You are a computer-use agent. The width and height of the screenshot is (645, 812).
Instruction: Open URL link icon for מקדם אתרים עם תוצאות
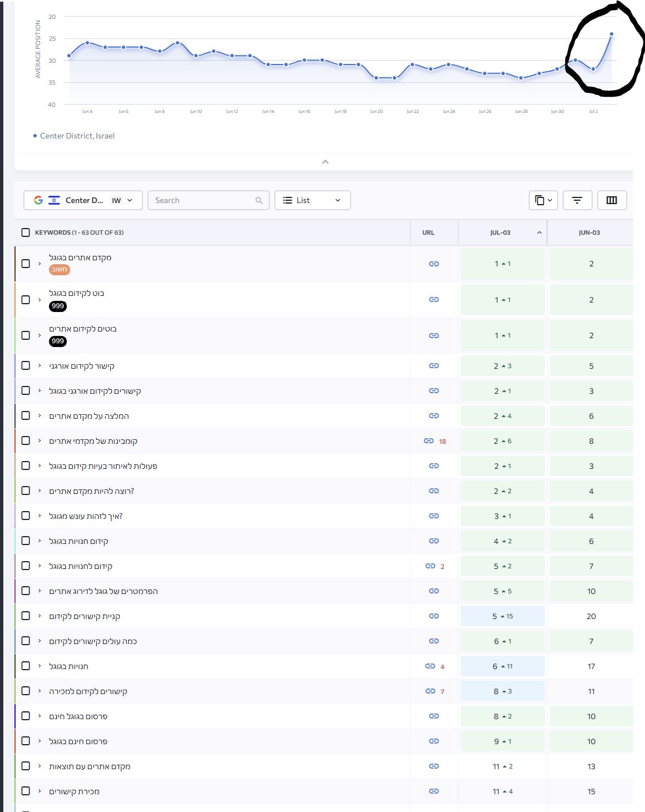point(434,766)
